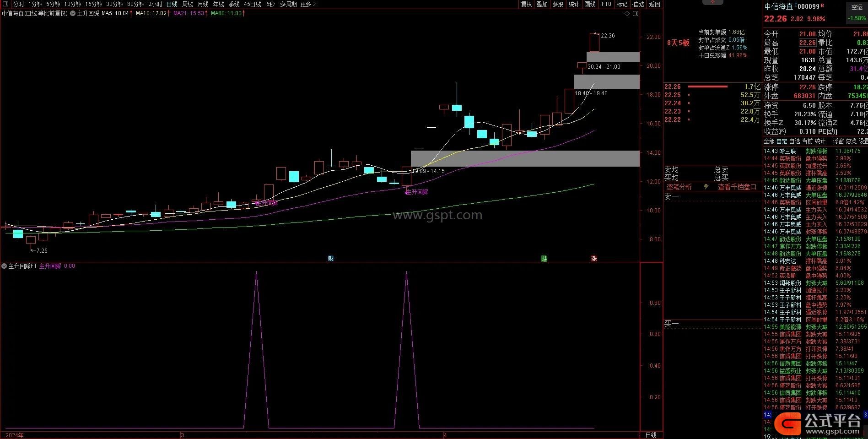Select the 周线 weekly period
This screenshot has height=439, width=868.
coord(188,4)
